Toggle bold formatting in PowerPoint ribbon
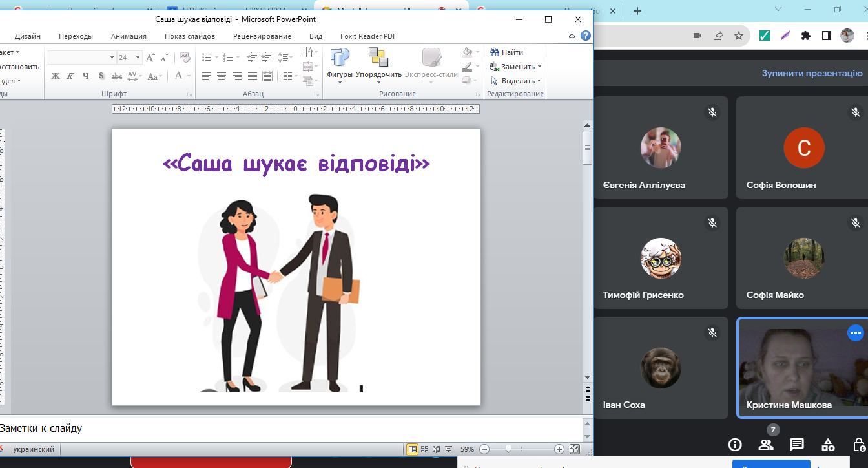The image size is (868, 468). coord(56,76)
